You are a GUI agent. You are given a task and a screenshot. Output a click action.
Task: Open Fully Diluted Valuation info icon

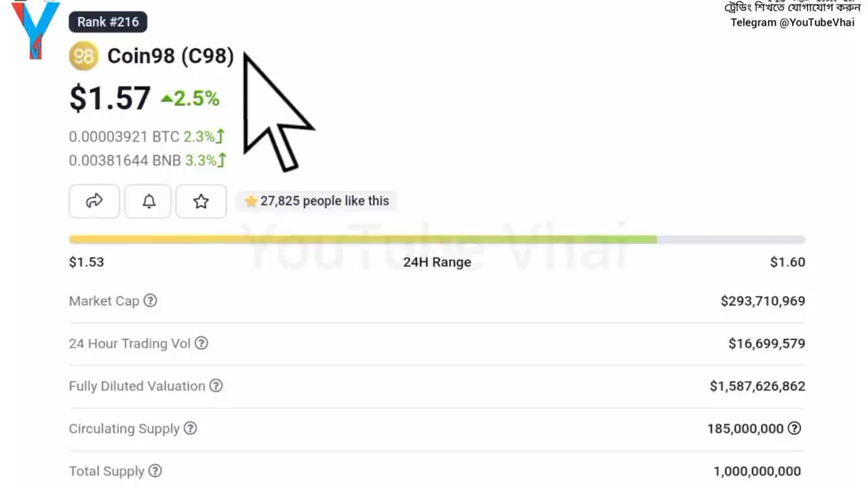216,386
